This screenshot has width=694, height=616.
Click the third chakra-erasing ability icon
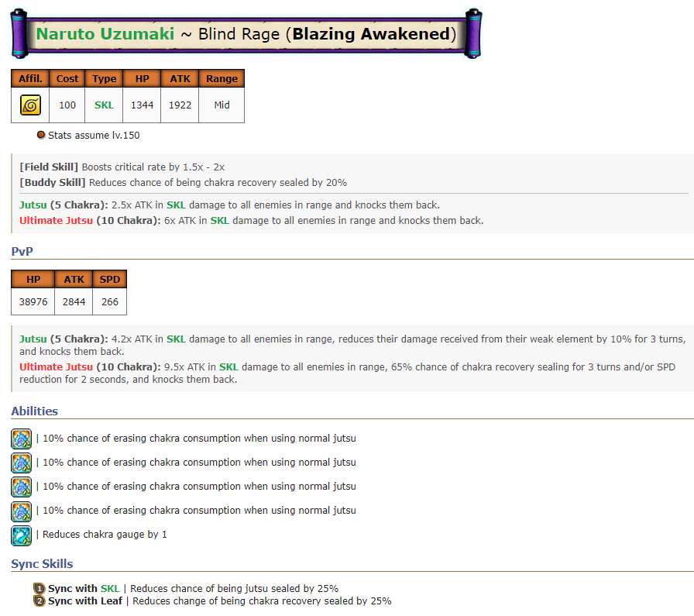click(21, 487)
